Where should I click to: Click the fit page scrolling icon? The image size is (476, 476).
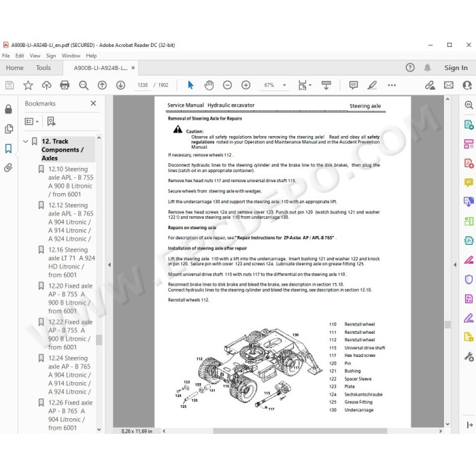tap(303, 85)
